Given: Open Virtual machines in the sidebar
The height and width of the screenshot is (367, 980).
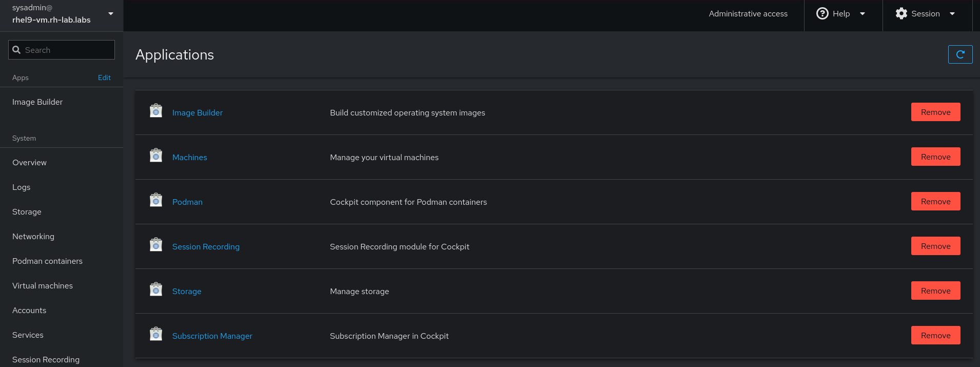Looking at the screenshot, I should (x=43, y=286).
